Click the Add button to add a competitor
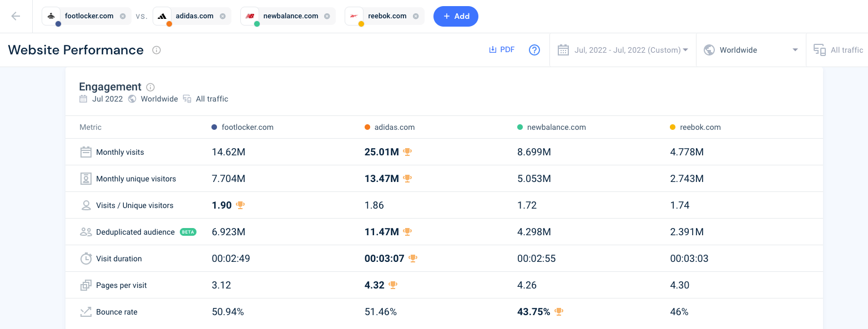Viewport: 868px width, 329px height. point(456,16)
